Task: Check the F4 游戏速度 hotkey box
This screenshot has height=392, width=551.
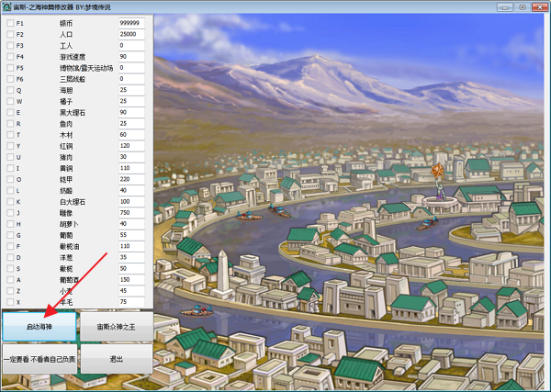Action: tap(10, 56)
